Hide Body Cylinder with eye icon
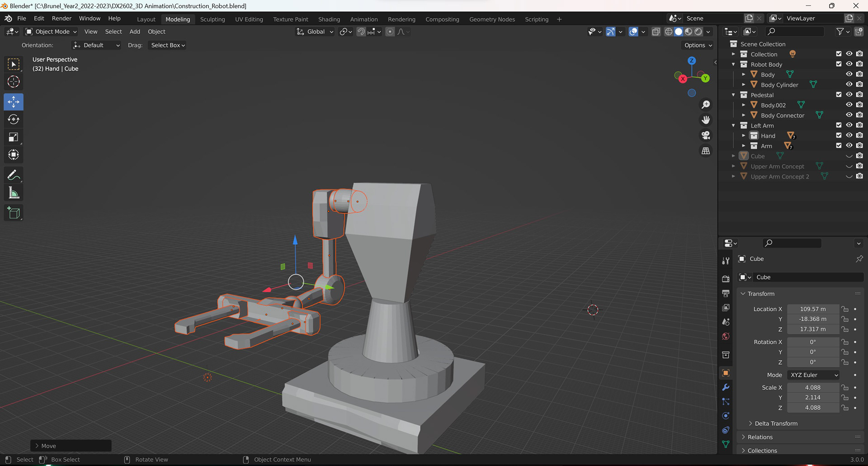The width and height of the screenshot is (868, 466). point(849,85)
